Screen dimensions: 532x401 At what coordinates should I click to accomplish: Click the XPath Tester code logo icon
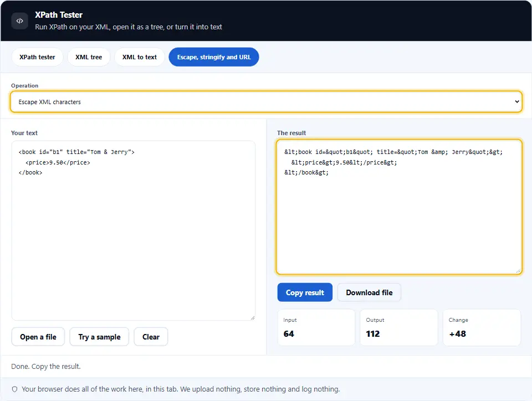[20, 21]
